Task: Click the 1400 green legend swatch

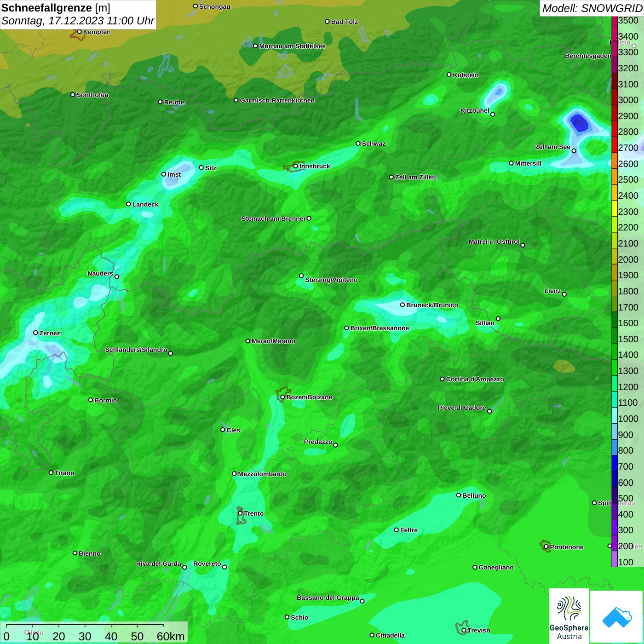Action: [x=615, y=351]
